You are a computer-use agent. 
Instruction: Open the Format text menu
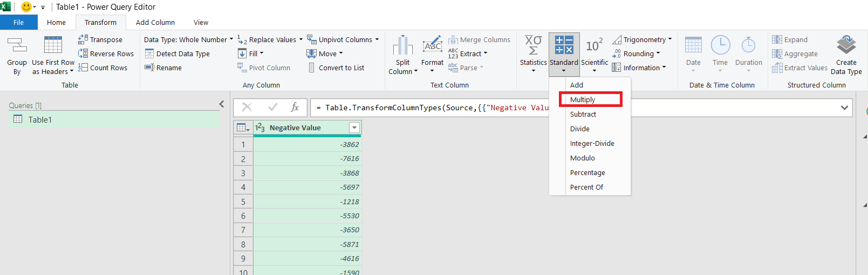432,55
